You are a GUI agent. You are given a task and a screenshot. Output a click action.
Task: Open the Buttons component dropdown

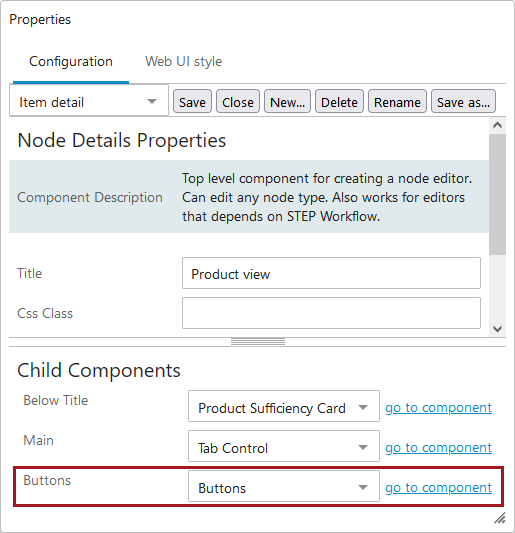[x=284, y=486]
